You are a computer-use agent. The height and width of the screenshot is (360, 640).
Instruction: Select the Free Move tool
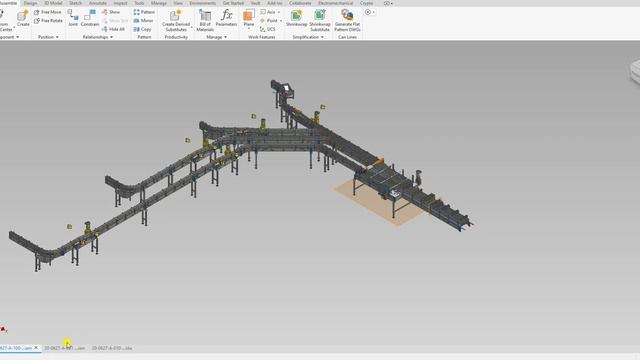[x=48, y=12]
